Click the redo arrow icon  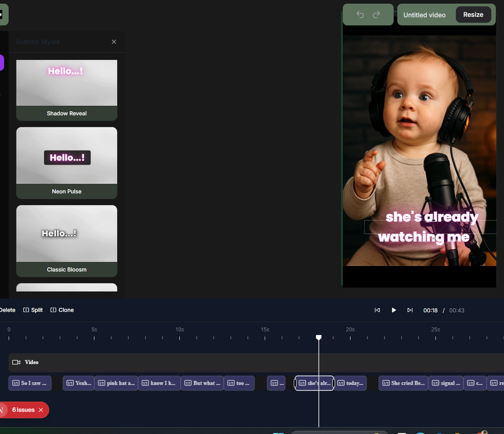click(376, 15)
